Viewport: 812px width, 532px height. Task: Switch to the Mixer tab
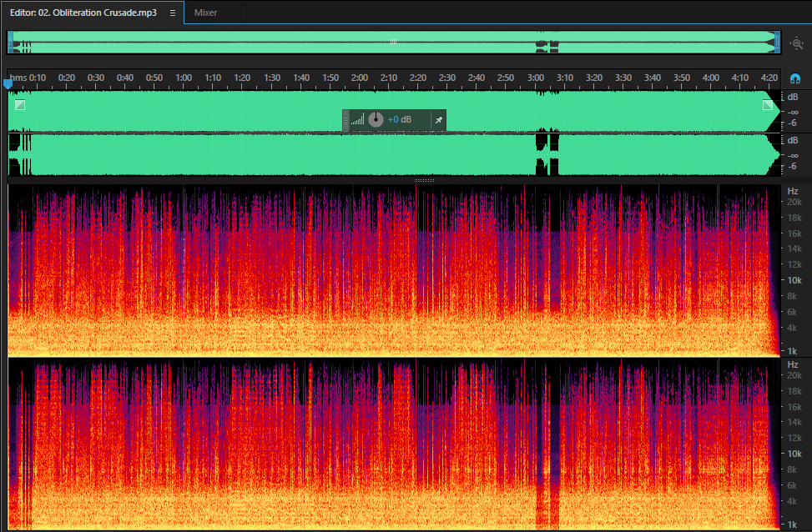[205, 13]
